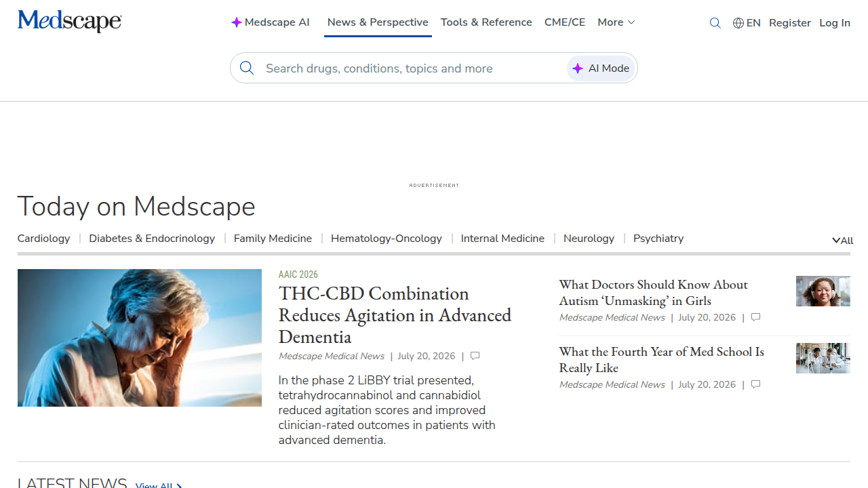Open Tools & Reference menu
The height and width of the screenshot is (488, 868).
pos(486,22)
